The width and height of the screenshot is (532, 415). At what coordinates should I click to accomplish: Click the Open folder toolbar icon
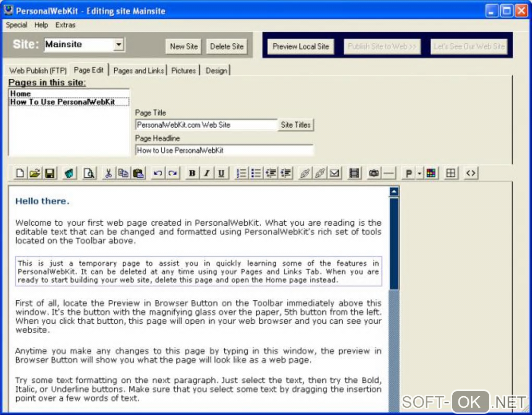[x=34, y=173]
